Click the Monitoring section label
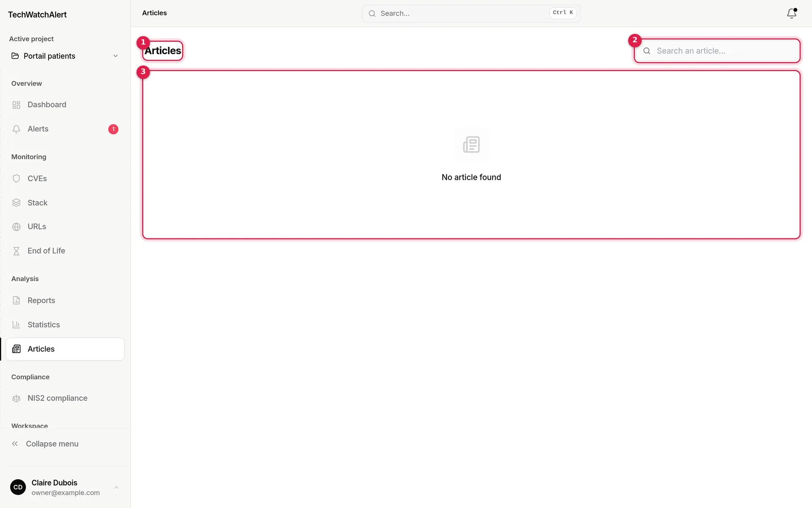 pos(29,157)
